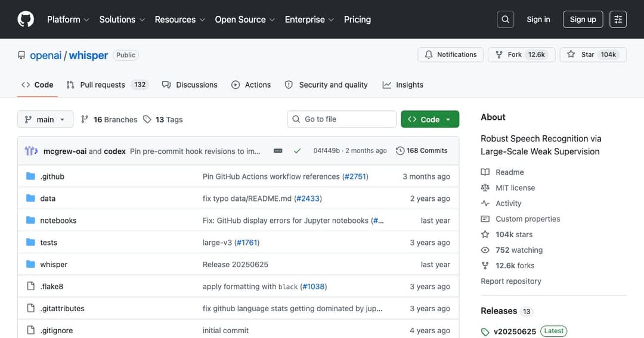Click the .flake8 file icon

coord(30,286)
